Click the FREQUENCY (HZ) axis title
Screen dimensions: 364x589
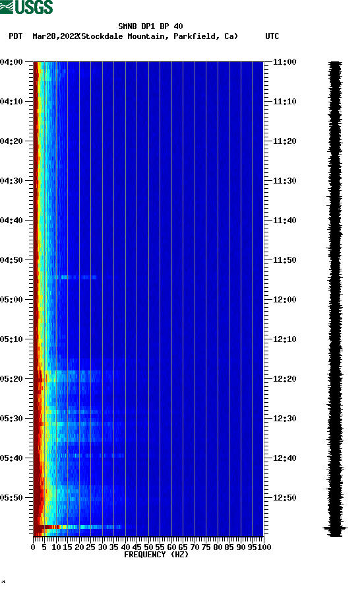[x=156, y=555]
